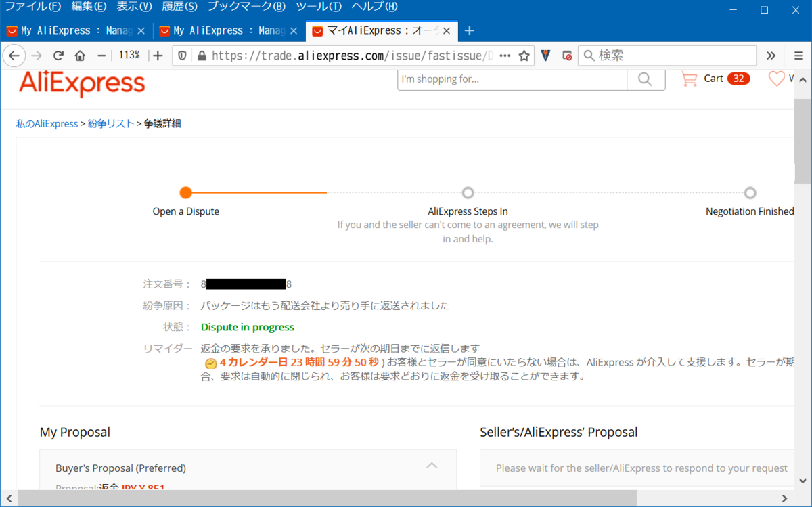Open page actions three-dot menu

(x=505, y=56)
